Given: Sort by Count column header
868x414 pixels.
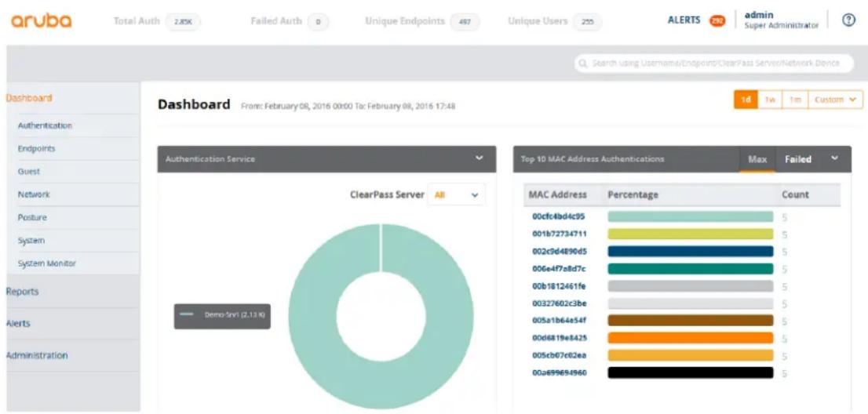Looking at the screenshot, I should point(795,194).
